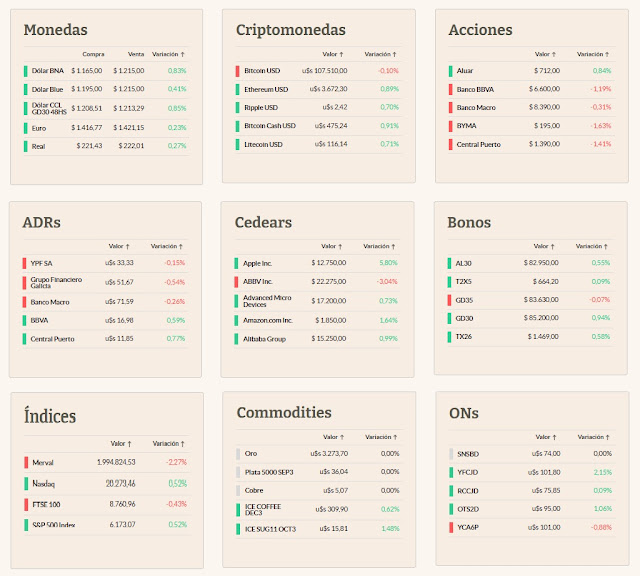Image resolution: width=640 pixels, height=576 pixels.
Task: Sort Criptomonedas by Valor arrow
Action: [x=341, y=54]
